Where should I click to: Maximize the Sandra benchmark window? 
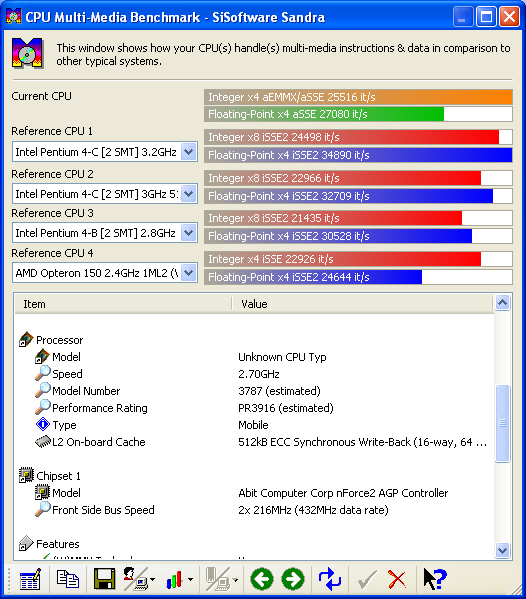pos(486,17)
